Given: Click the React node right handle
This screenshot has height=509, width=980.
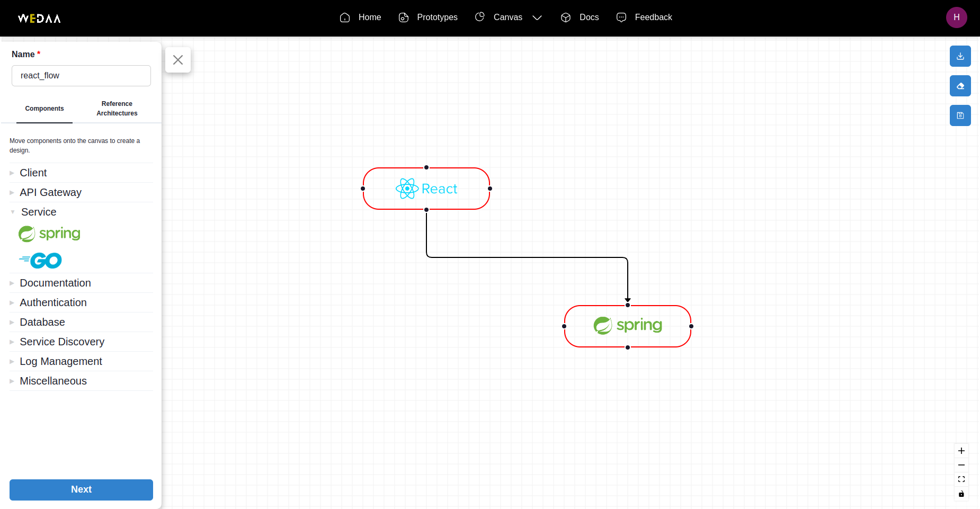Looking at the screenshot, I should tap(490, 189).
